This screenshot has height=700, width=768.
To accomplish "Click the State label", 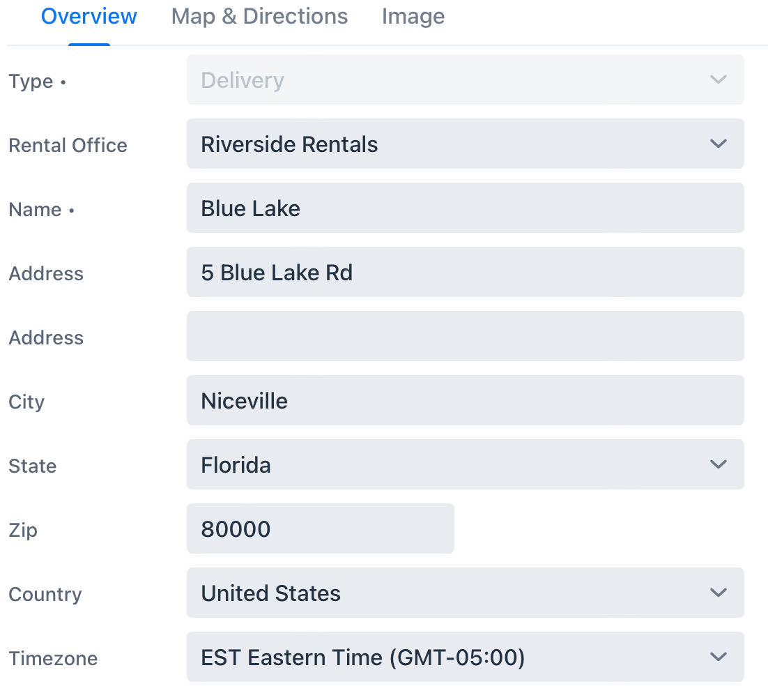I will (33, 466).
